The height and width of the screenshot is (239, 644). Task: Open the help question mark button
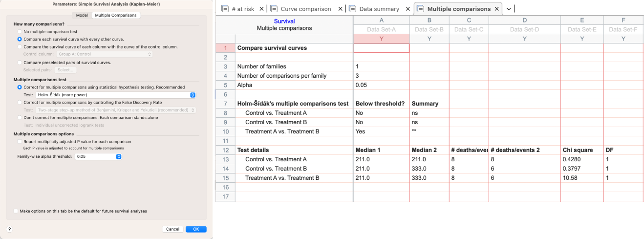click(9, 229)
